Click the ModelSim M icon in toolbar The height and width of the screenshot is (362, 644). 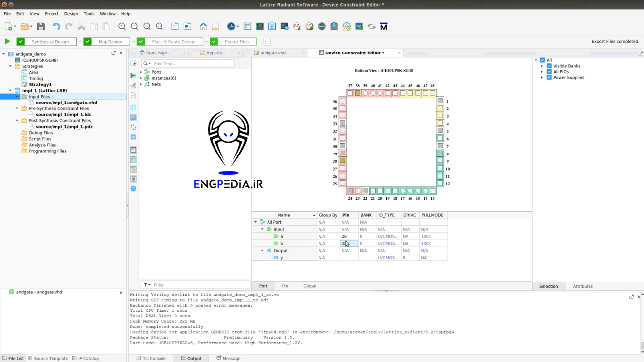click(x=384, y=26)
